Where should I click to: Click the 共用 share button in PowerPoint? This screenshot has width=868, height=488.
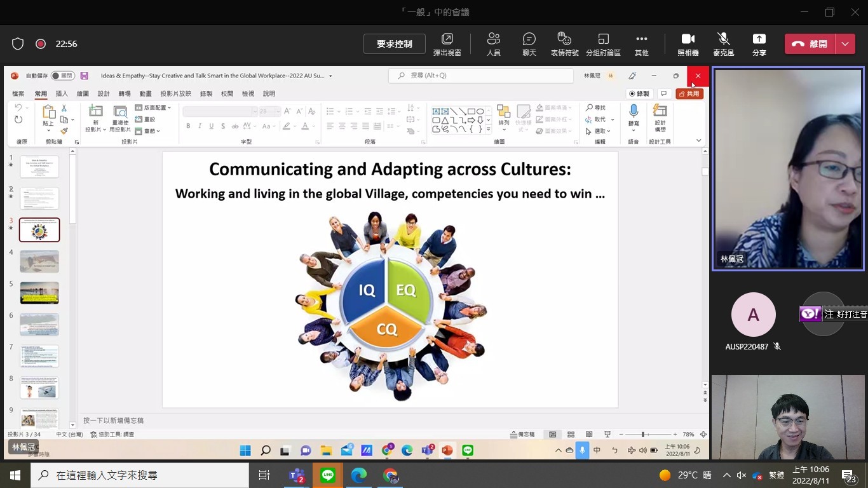(x=689, y=93)
